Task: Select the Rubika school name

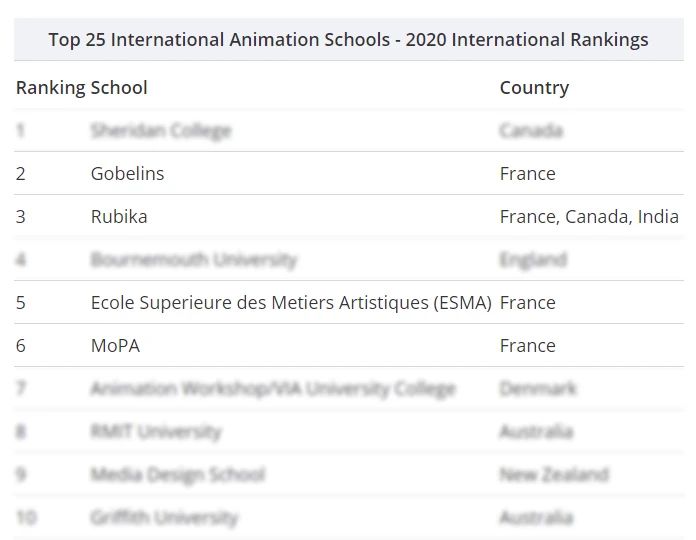Action: pyautogui.click(x=119, y=217)
